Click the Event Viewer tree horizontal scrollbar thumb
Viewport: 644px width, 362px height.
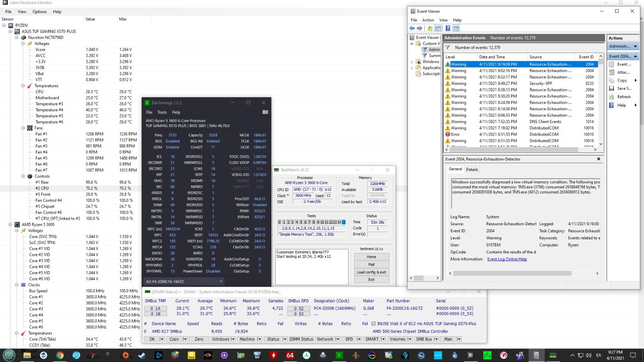[x=419, y=278]
